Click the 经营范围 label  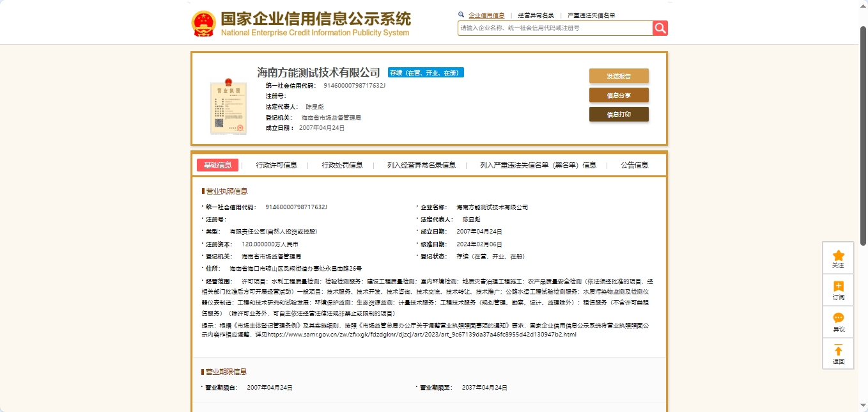(221, 281)
